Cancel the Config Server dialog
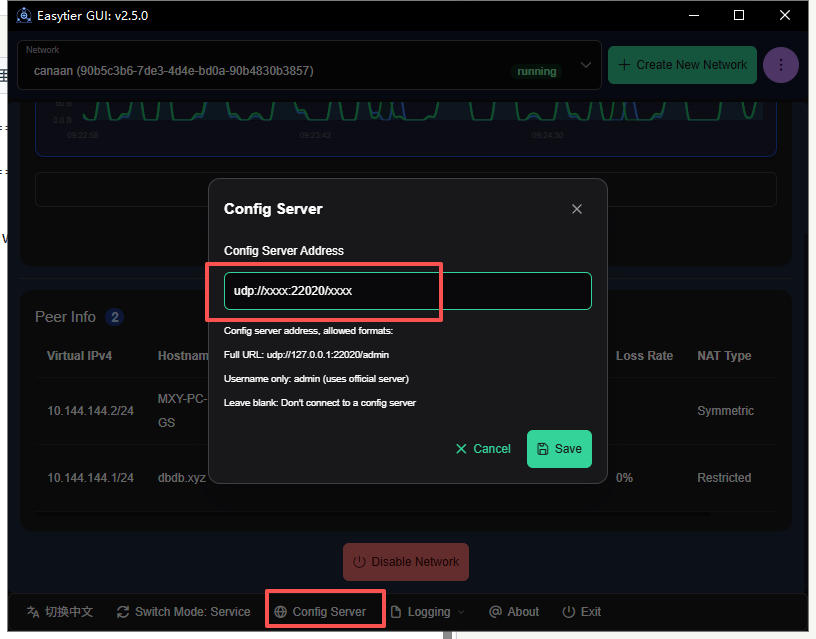The height and width of the screenshot is (639, 816). tap(483, 449)
